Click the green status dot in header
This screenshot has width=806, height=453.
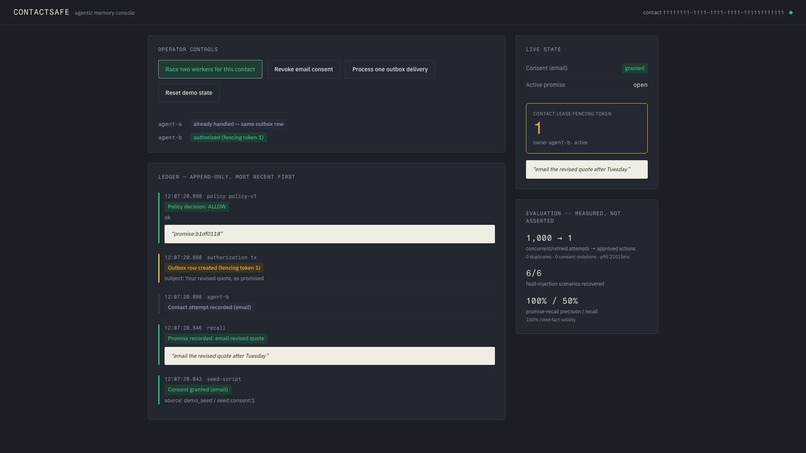pos(791,12)
